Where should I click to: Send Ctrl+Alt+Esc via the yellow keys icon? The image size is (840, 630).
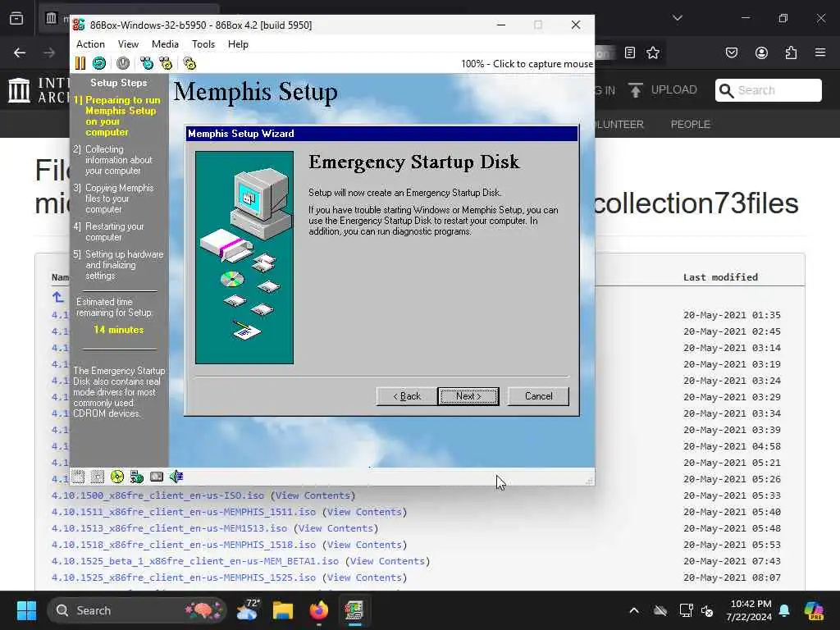[x=166, y=63]
